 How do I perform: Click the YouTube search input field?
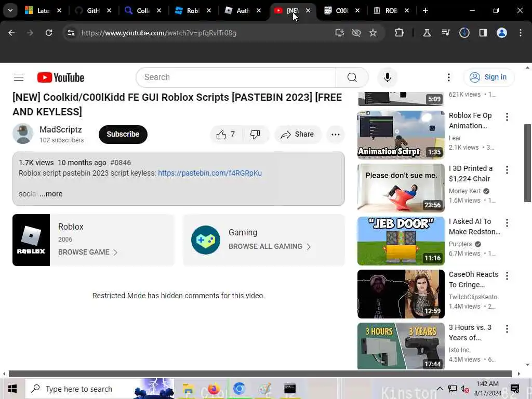pos(236,77)
